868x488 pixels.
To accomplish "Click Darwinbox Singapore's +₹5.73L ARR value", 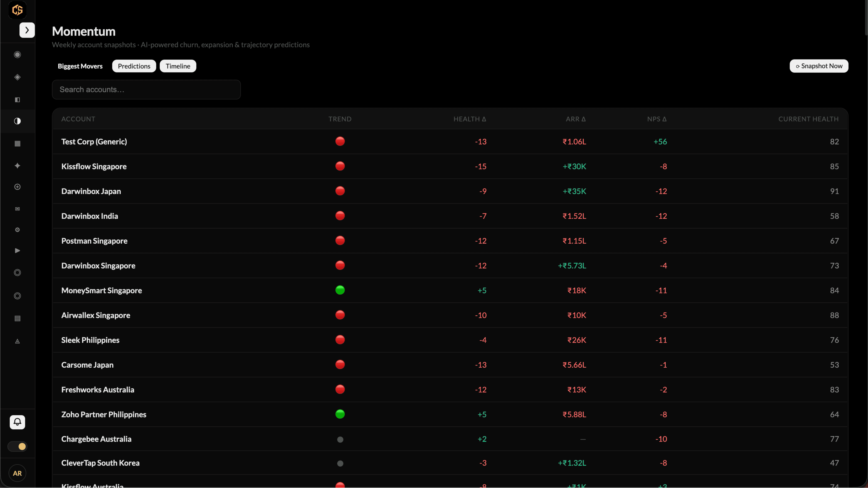I will point(572,266).
